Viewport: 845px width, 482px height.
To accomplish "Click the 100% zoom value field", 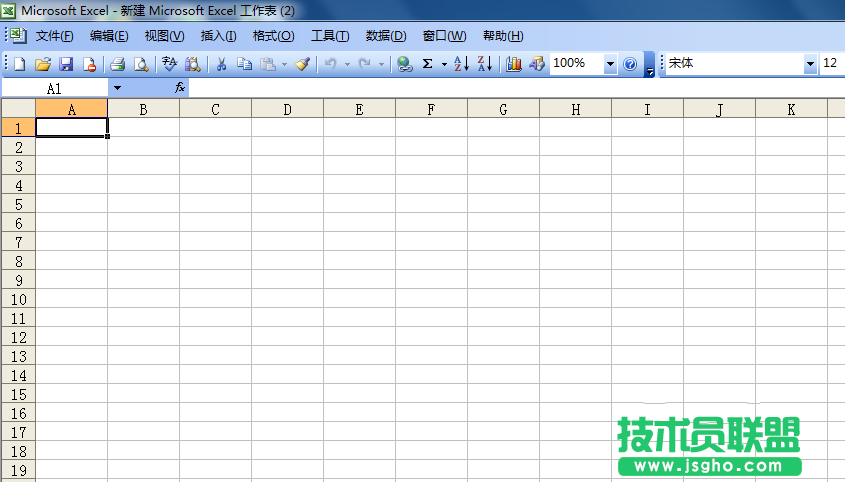I will (576, 64).
